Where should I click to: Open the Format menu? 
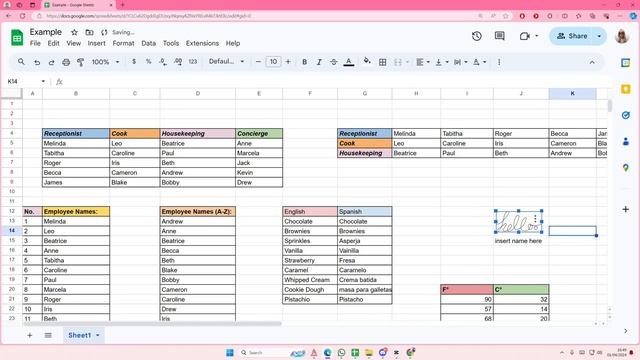pos(123,43)
